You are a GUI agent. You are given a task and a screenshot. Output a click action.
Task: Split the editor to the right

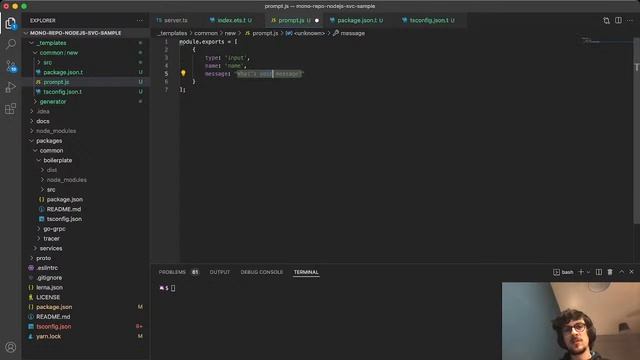click(x=618, y=20)
